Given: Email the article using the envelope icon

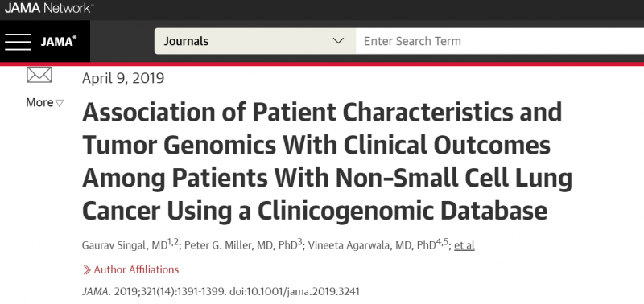Looking at the screenshot, I should click(x=39, y=75).
